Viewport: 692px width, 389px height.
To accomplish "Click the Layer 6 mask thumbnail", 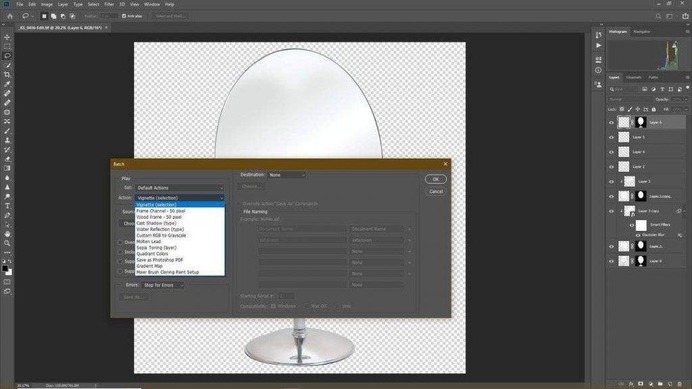I will [x=641, y=122].
